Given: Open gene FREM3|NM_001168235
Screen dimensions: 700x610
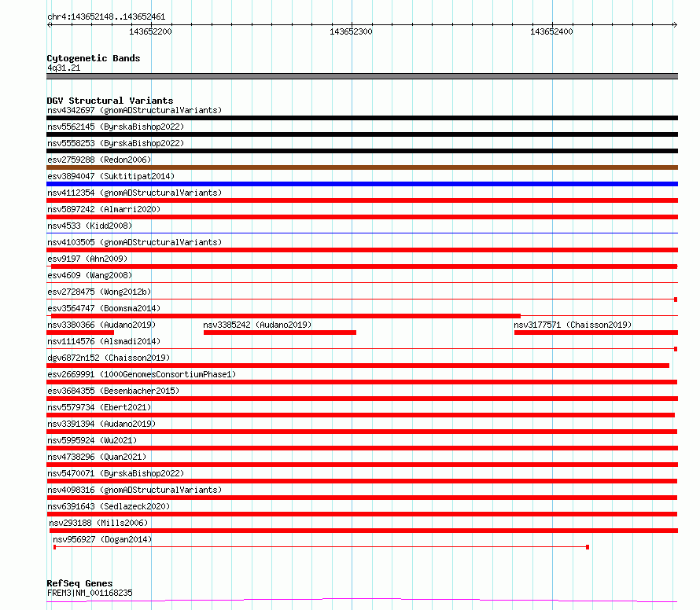Looking at the screenshot, I should (90, 593).
